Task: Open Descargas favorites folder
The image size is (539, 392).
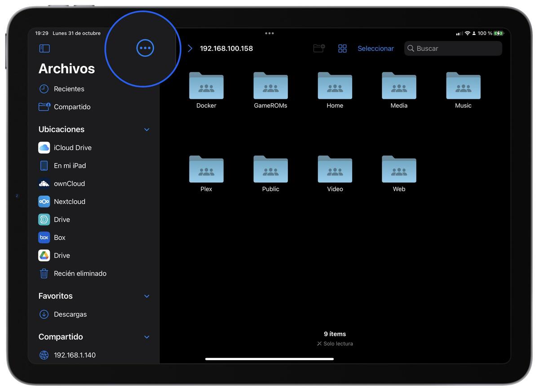Action: pyautogui.click(x=93, y=314)
